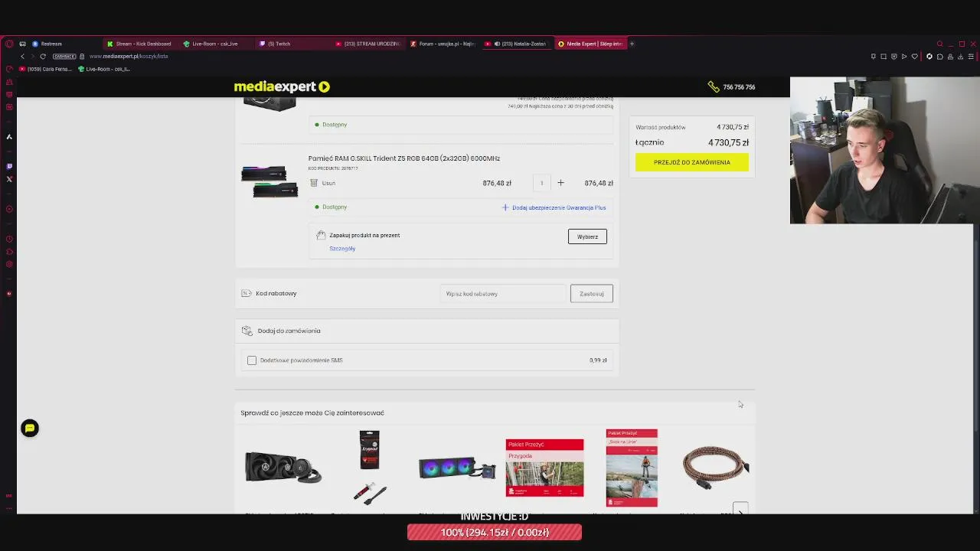Open the (1059) Carla Ferna... bookmark
Screen dimensions: 980x551
click(45, 69)
